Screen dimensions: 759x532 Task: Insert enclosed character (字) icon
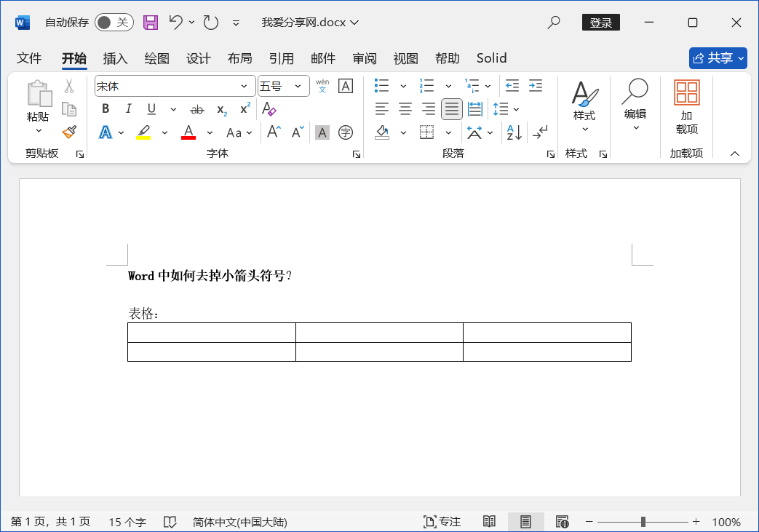[x=346, y=132]
